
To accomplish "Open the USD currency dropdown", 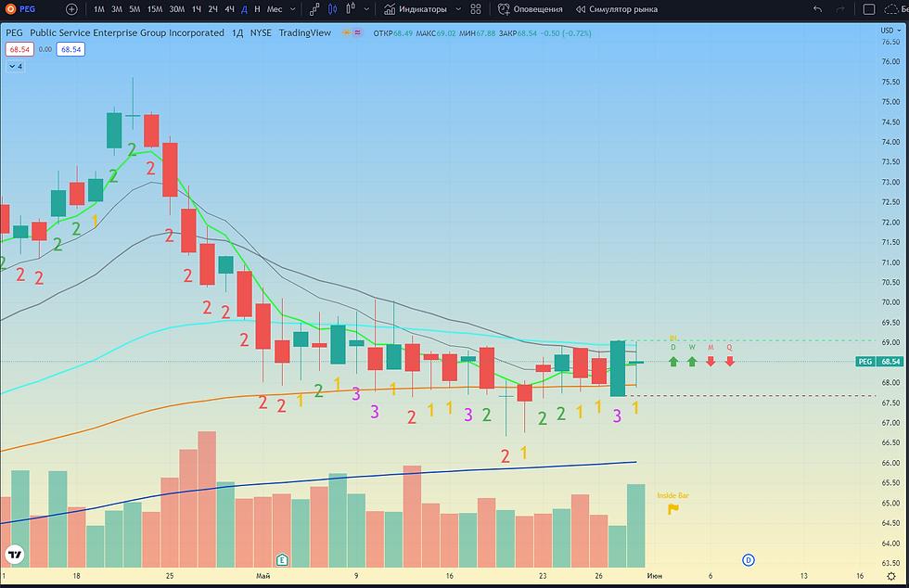I will click(x=891, y=31).
